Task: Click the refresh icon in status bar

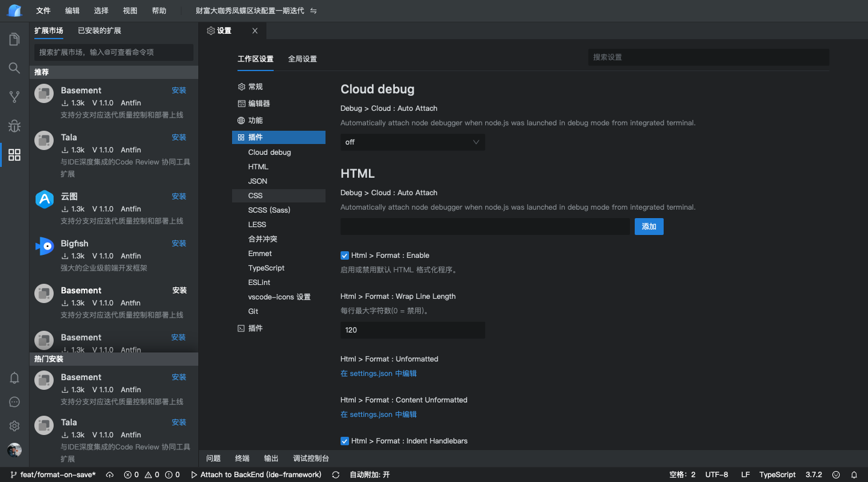Action: point(336,475)
